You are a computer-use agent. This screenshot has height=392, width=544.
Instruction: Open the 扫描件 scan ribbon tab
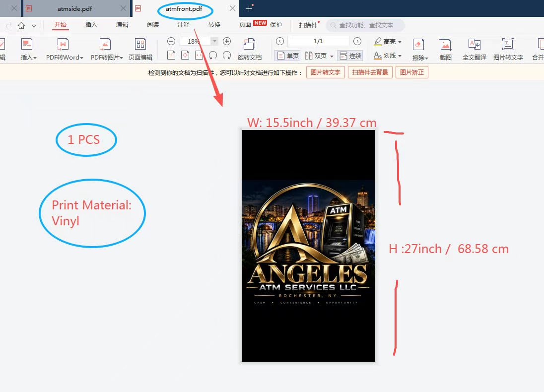click(x=308, y=25)
